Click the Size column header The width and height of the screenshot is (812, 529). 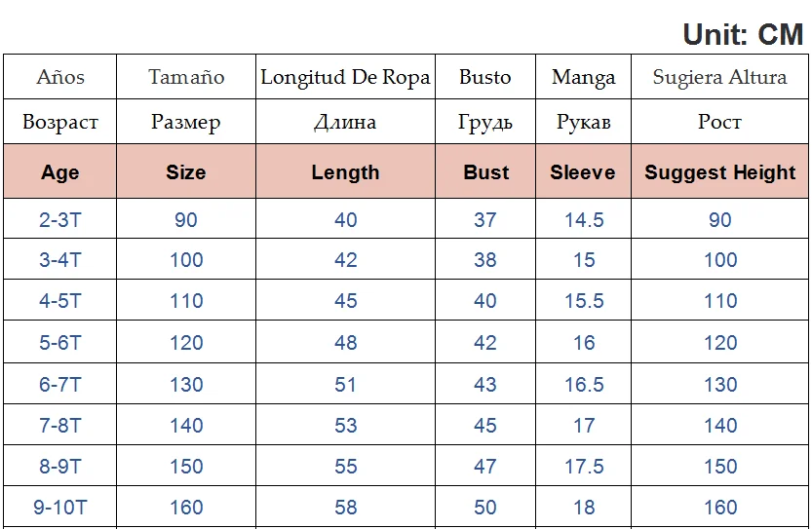pos(186,171)
